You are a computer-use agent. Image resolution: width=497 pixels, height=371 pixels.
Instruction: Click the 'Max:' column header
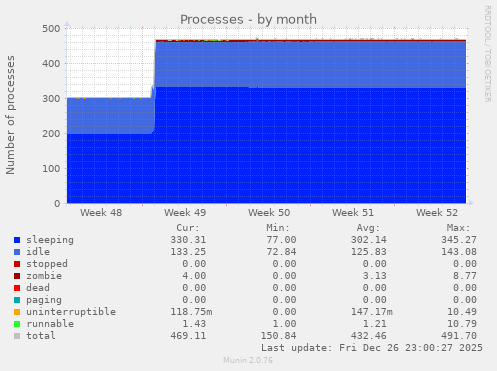click(x=458, y=228)
